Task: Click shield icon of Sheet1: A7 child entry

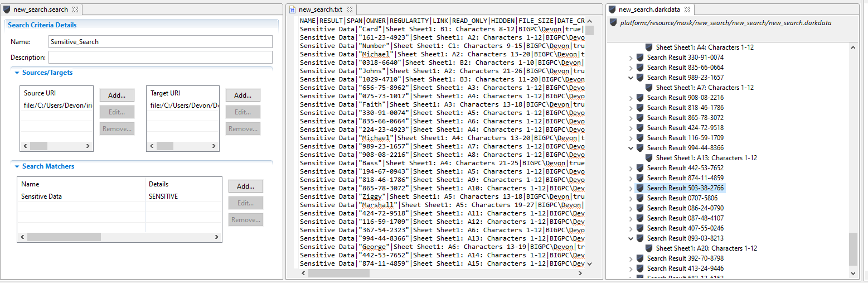Action: point(649,88)
